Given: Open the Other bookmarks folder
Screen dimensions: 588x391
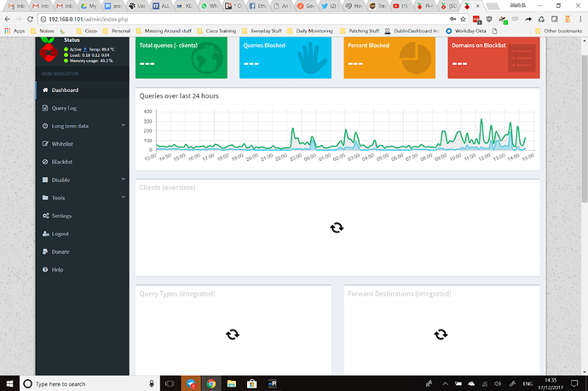Looking at the screenshot, I should [559, 32].
